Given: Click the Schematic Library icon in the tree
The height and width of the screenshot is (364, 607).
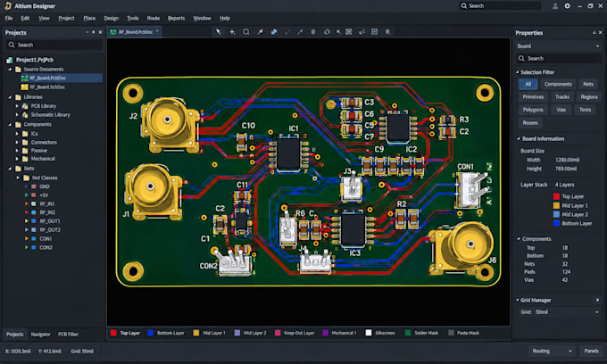Looking at the screenshot, I should pyautogui.click(x=25, y=115).
